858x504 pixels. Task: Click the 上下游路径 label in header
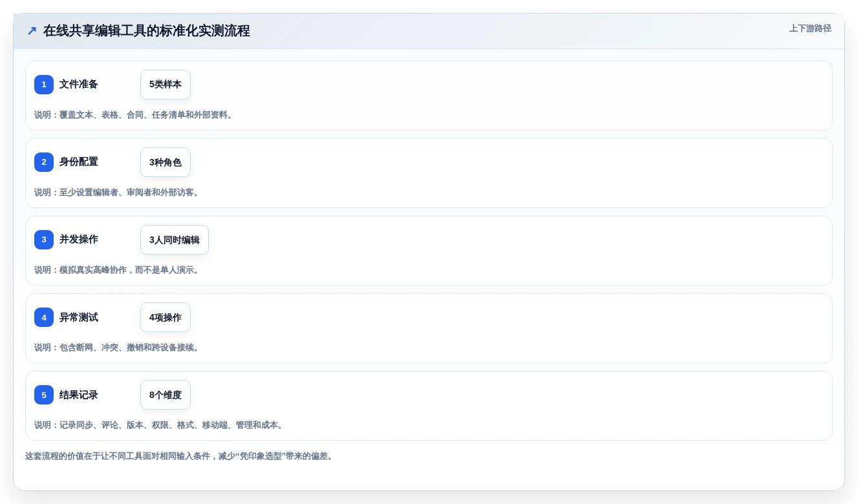click(810, 28)
